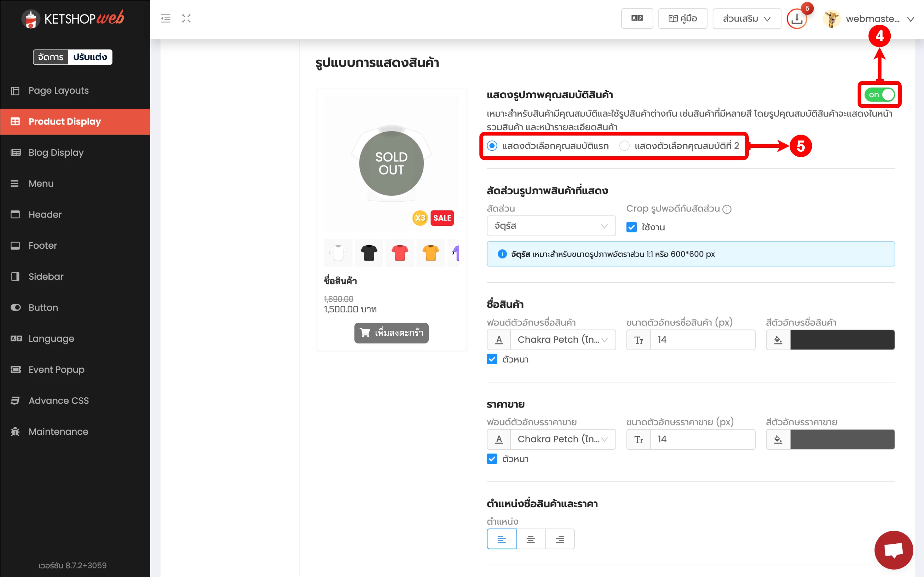
Task: Switch to the จัดการ tab
Action: pyautogui.click(x=51, y=57)
